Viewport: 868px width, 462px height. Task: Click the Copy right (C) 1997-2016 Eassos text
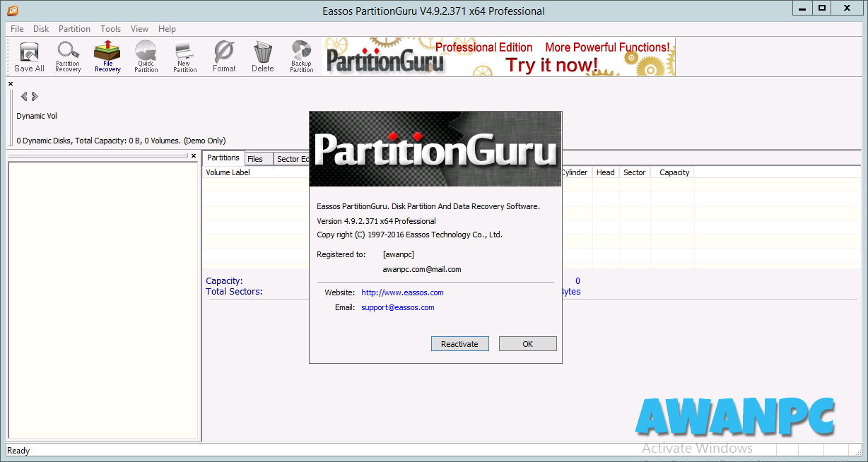tap(409, 235)
